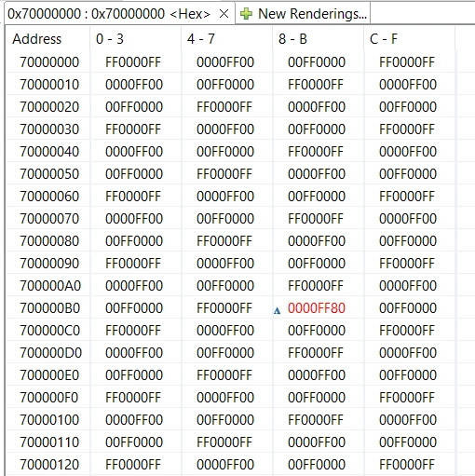Select C-F value in row 70000070

pos(408,219)
